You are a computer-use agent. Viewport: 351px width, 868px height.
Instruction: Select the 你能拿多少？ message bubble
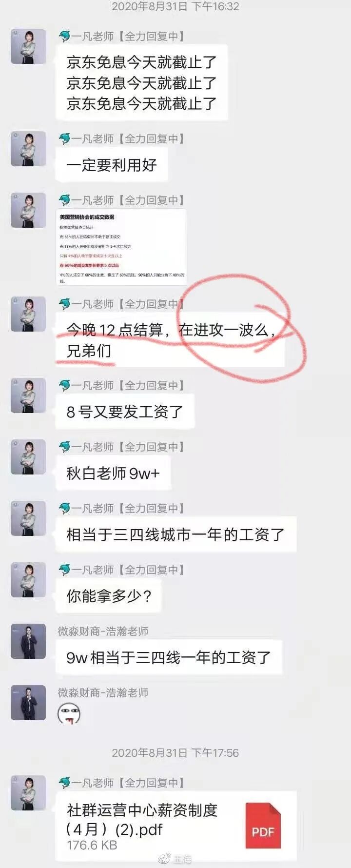(x=109, y=596)
